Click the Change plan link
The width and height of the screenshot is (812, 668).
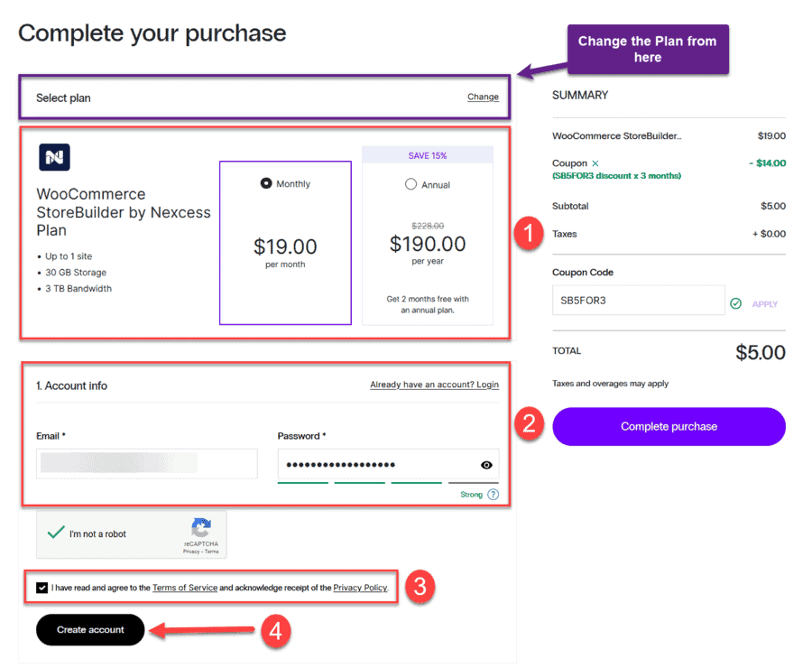point(483,97)
